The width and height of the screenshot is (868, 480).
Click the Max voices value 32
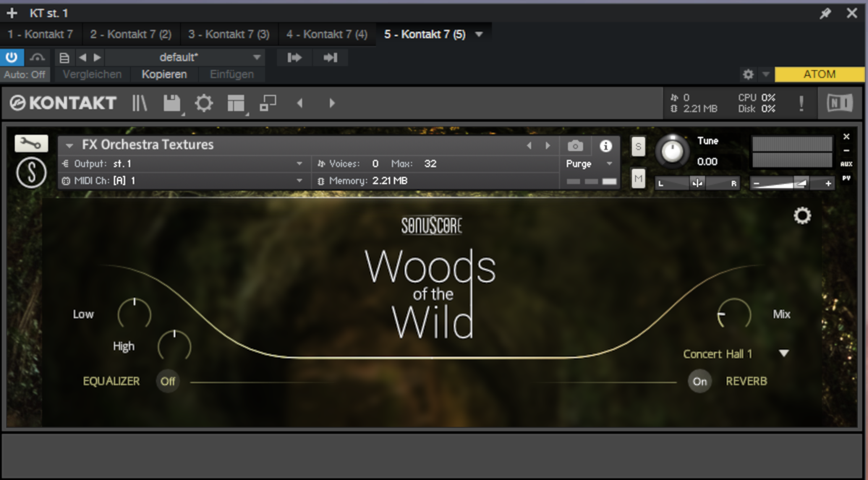(x=430, y=164)
